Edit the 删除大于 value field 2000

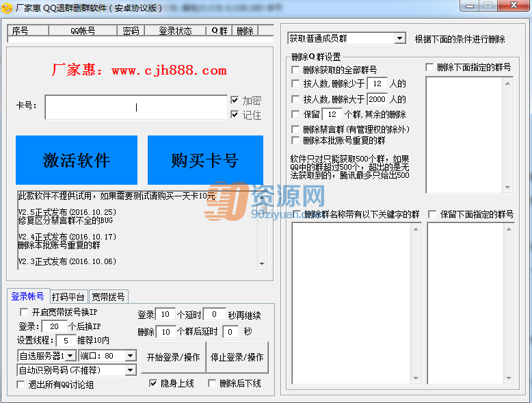click(377, 99)
